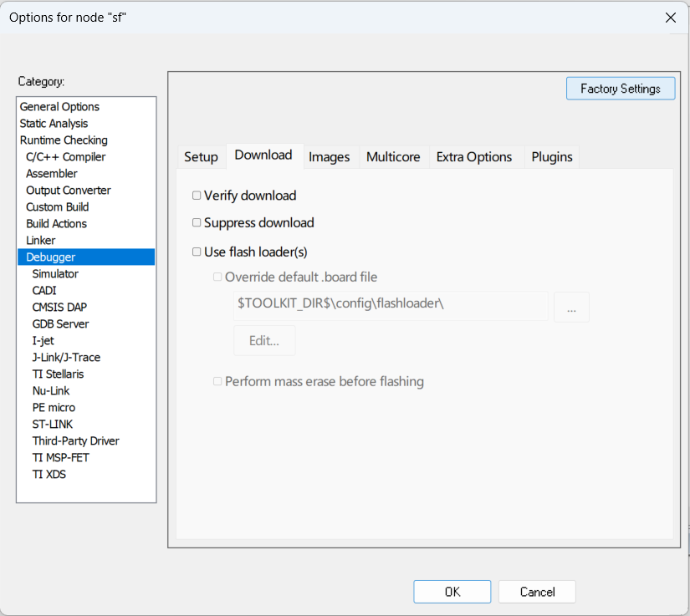Go to the Extra Options tab
690x616 pixels.
[473, 157]
